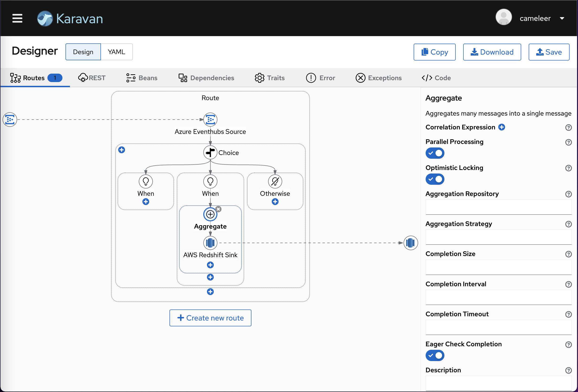Switch to the Beans tab
This screenshot has width=578, height=392.
142,78
